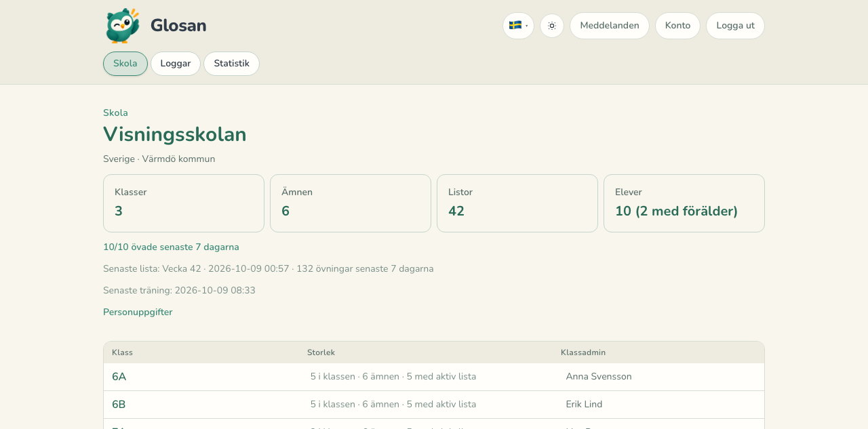Click the Logga ut button

(x=735, y=26)
